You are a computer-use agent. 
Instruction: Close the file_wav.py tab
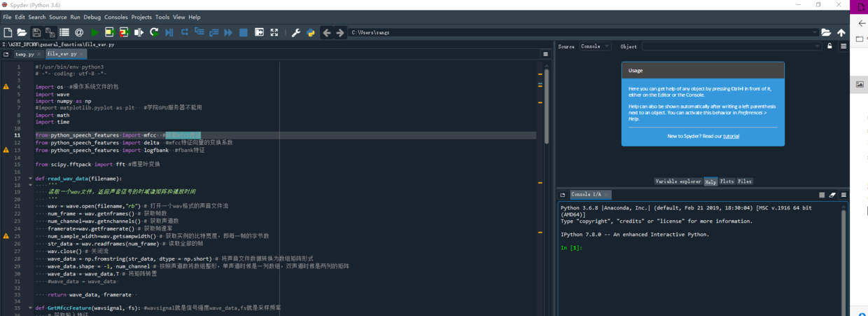(x=82, y=54)
